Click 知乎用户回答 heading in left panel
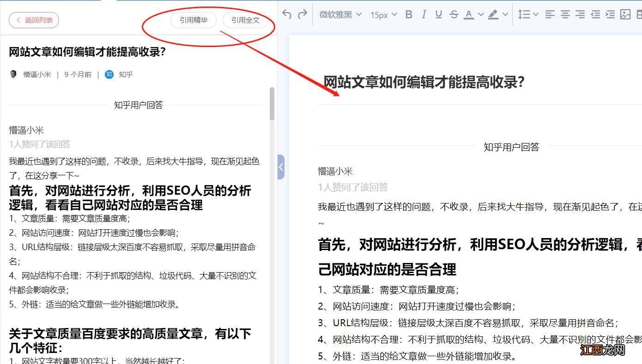This screenshot has height=364, width=642. click(x=139, y=105)
